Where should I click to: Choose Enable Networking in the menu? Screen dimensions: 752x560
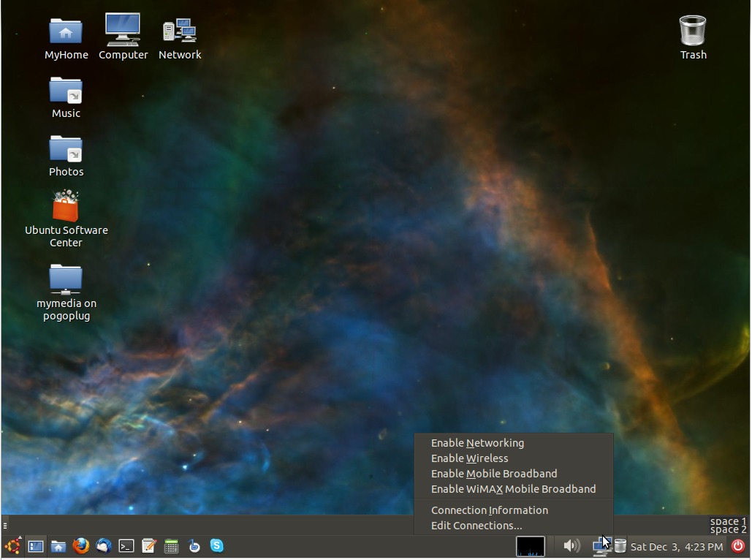(514, 443)
